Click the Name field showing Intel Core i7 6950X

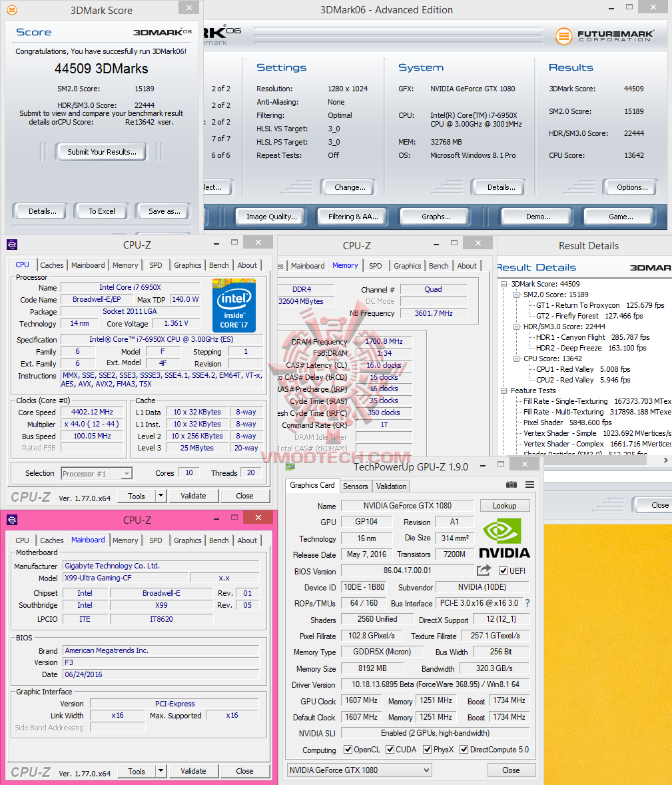pyautogui.click(x=130, y=287)
